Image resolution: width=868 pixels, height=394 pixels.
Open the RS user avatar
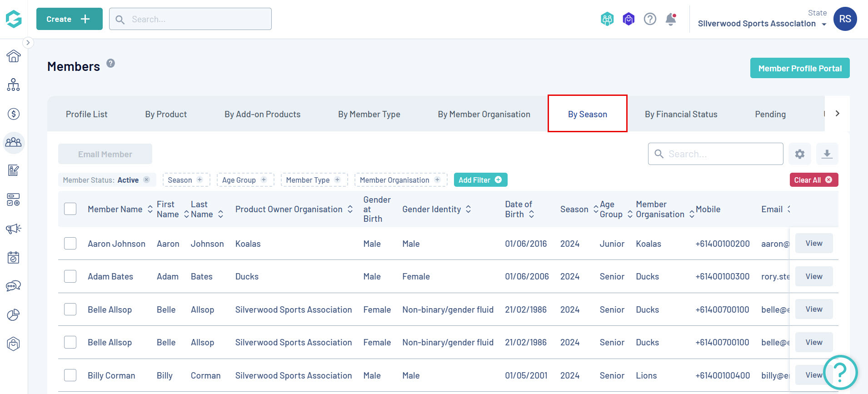point(845,19)
